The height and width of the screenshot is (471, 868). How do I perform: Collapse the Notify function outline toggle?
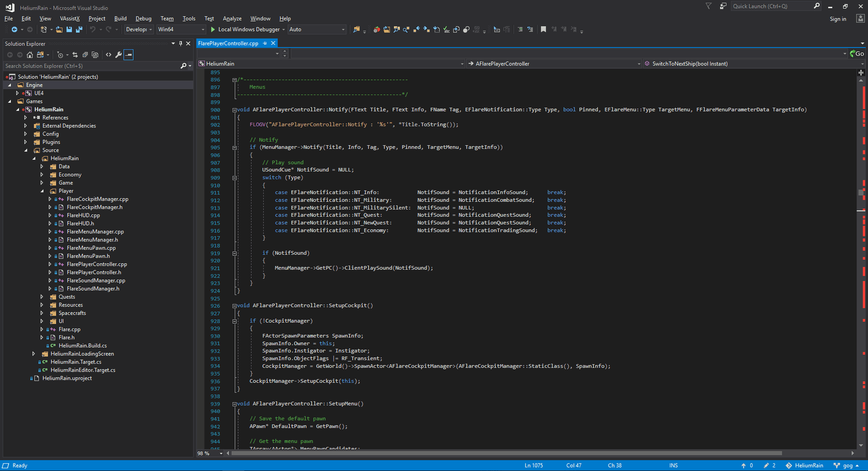[235, 110]
